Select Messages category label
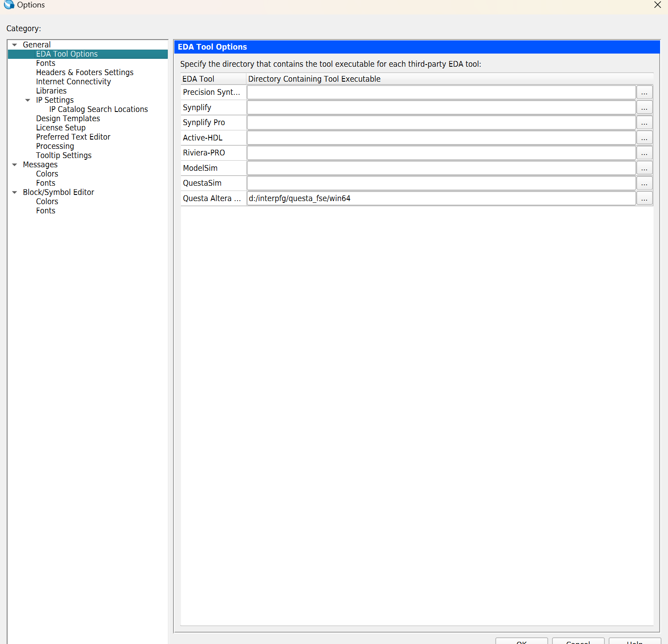668x644 pixels. coord(40,165)
